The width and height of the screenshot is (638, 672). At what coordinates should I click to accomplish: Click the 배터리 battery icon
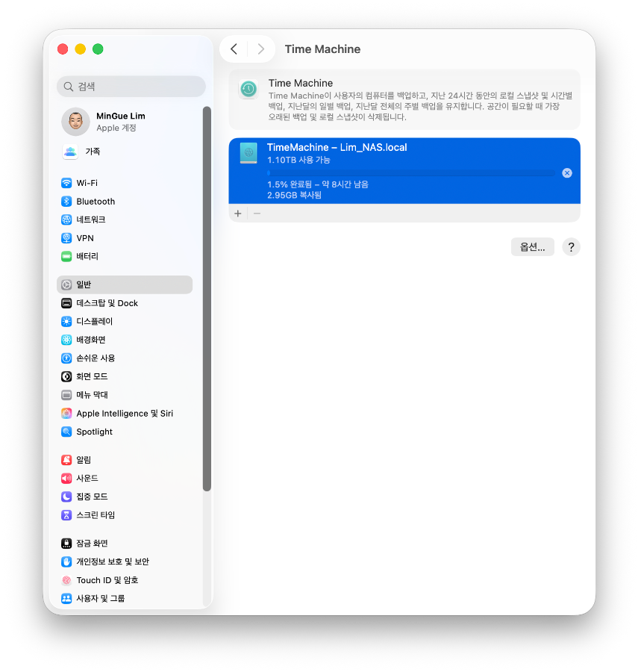click(x=66, y=256)
